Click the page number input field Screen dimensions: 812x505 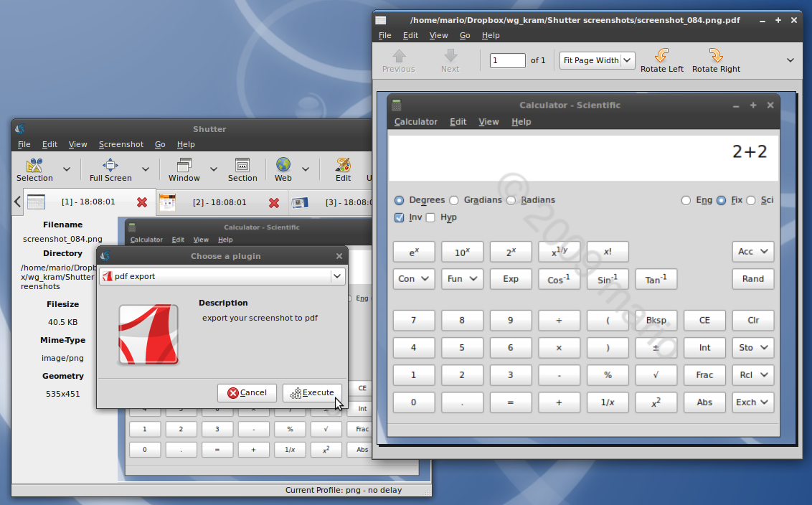[x=507, y=60]
